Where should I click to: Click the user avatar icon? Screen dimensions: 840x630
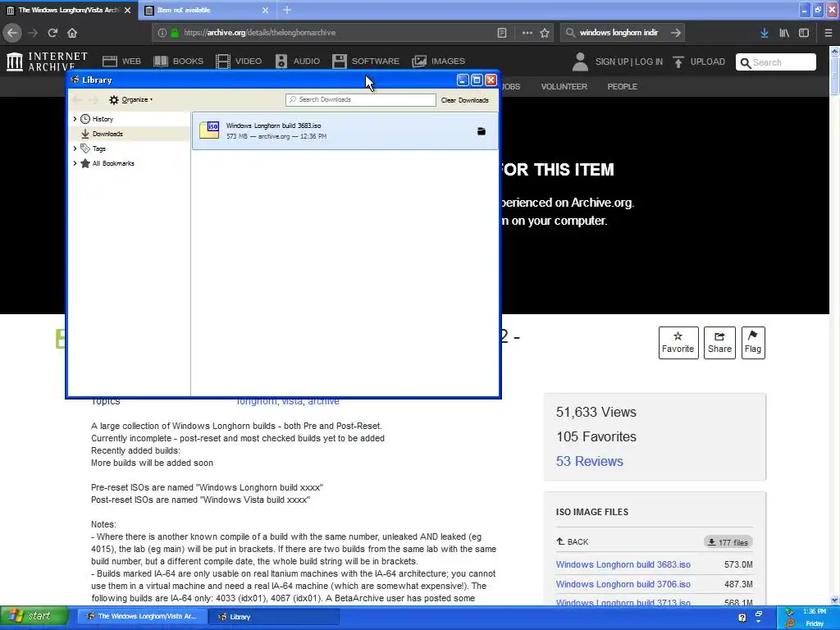[580, 62]
